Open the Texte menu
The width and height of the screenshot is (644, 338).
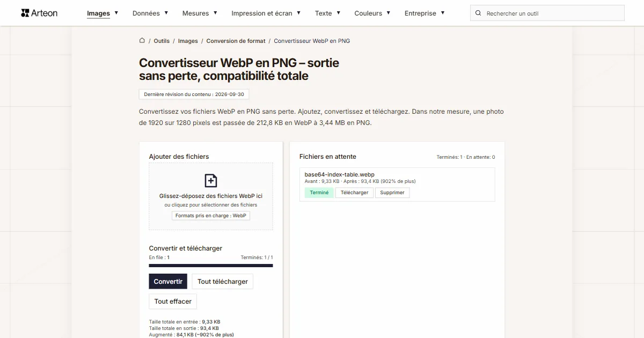(x=323, y=13)
